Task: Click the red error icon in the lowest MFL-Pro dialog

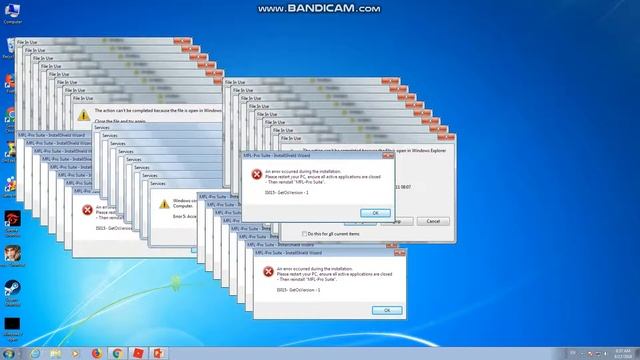Action: click(x=268, y=272)
